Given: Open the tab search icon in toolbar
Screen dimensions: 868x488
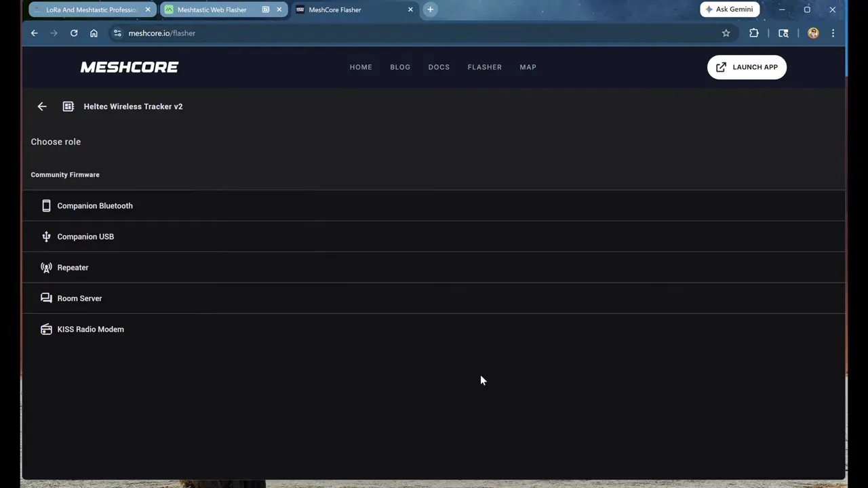Looking at the screenshot, I should [783, 33].
